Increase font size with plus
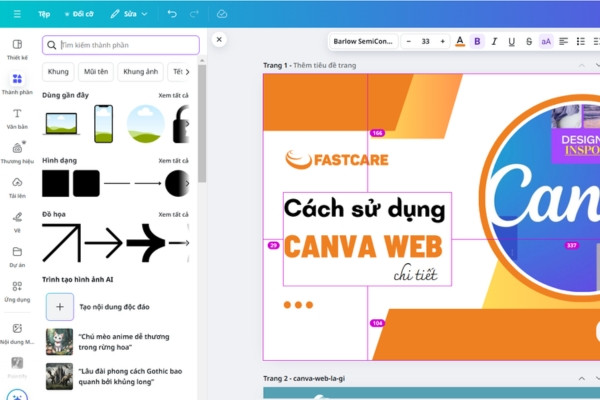The width and height of the screenshot is (600, 400). tap(443, 41)
